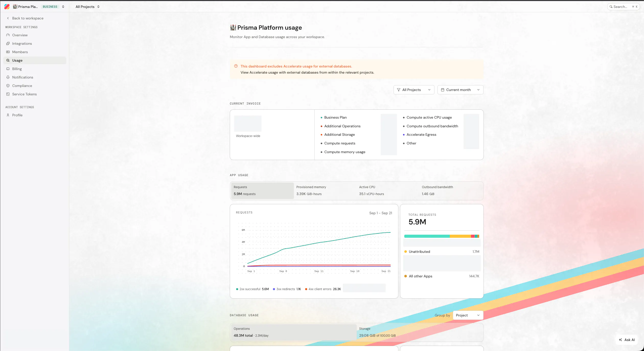
Task: Click the yellow segment of the requests bar
Action: click(460, 236)
